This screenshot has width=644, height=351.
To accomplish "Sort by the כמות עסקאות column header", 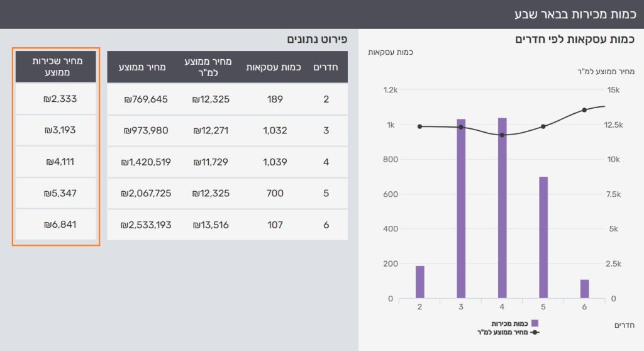I will [x=275, y=67].
